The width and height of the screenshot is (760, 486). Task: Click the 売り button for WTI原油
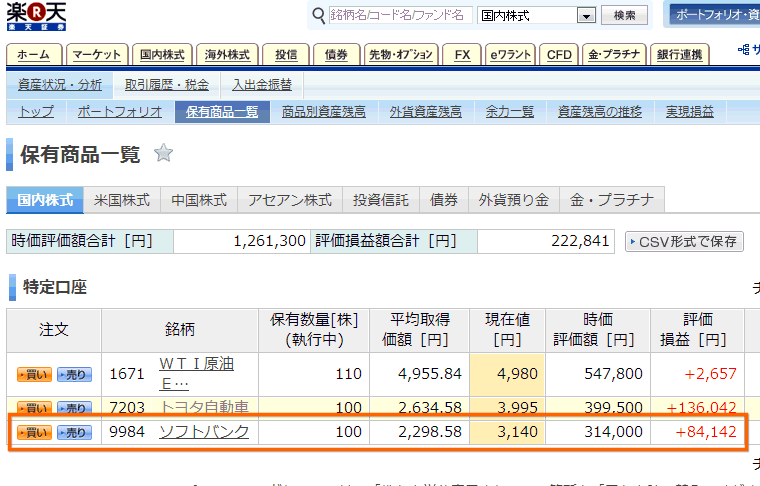click(74, 374)
